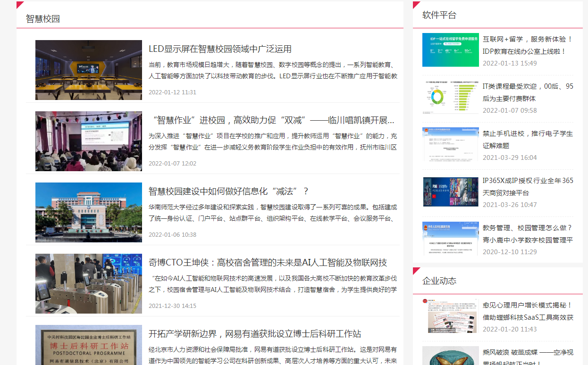Click date 2021-03-29 16:04
The width and height of the screenshot is (588, 365).
coord(510,158)
